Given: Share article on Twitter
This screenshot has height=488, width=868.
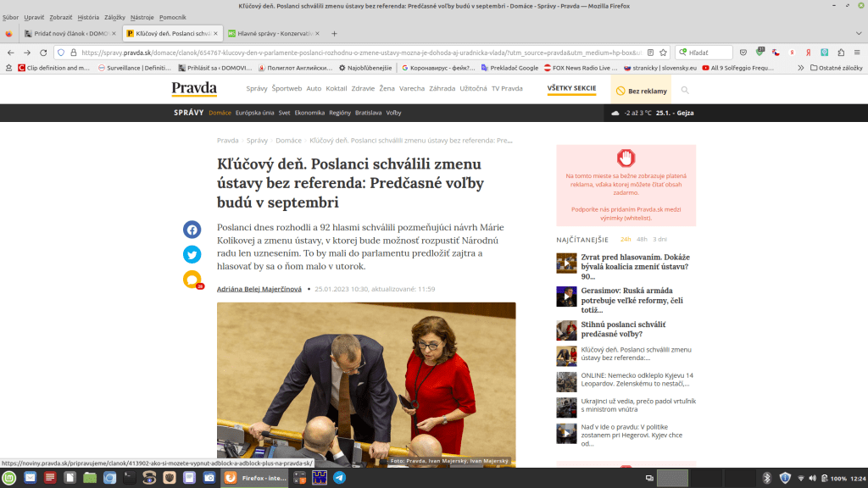Looking at the screenshot, I should [x=192, y=254].
